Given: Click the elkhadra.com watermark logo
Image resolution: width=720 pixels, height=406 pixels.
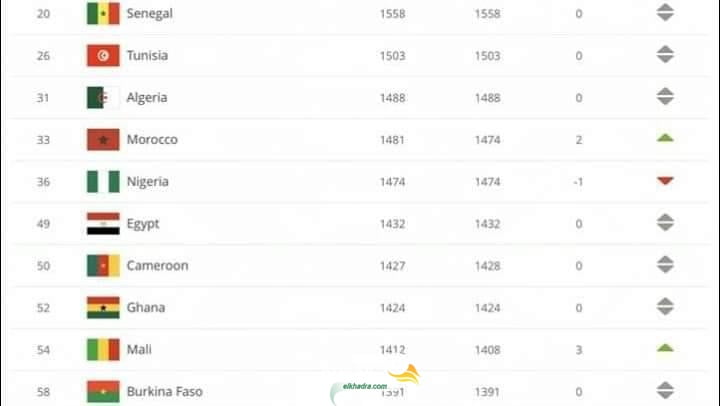Looking at the screenshot, I should click(x=375, y=383).
